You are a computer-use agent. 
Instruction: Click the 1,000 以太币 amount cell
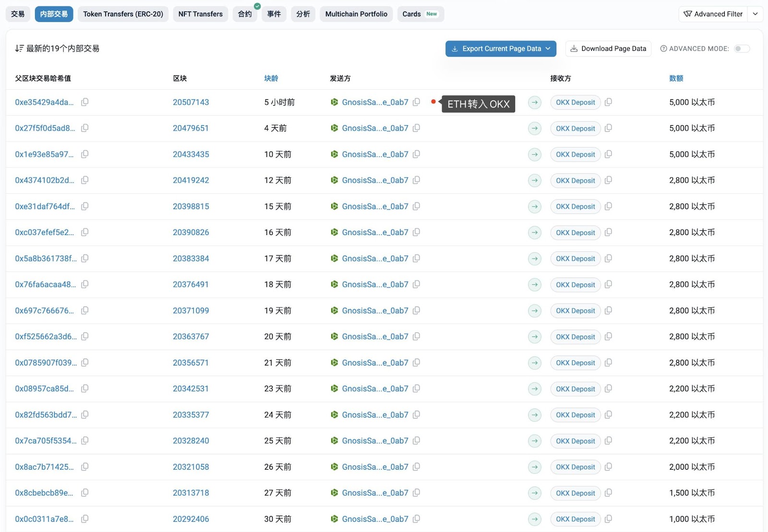click(692, 519)
